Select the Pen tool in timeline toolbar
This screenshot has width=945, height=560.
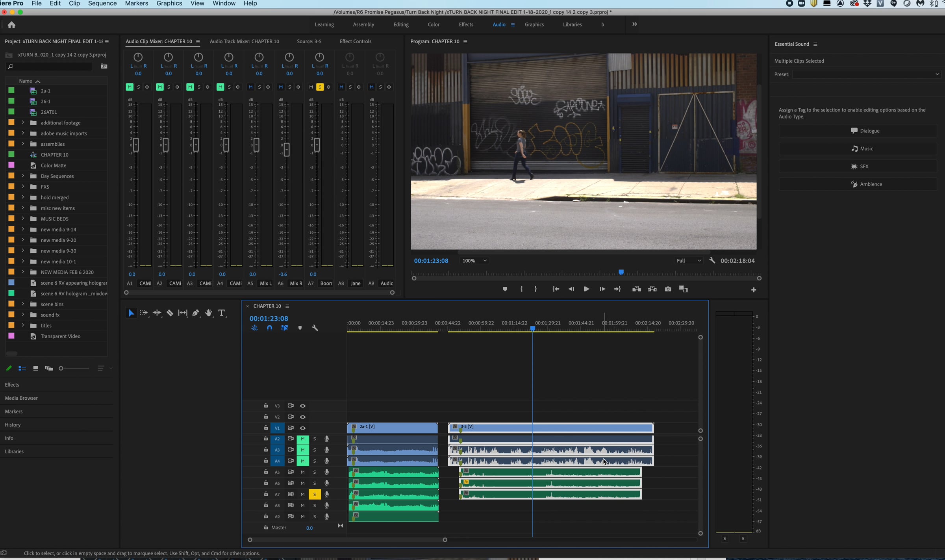tap(196, 313)
